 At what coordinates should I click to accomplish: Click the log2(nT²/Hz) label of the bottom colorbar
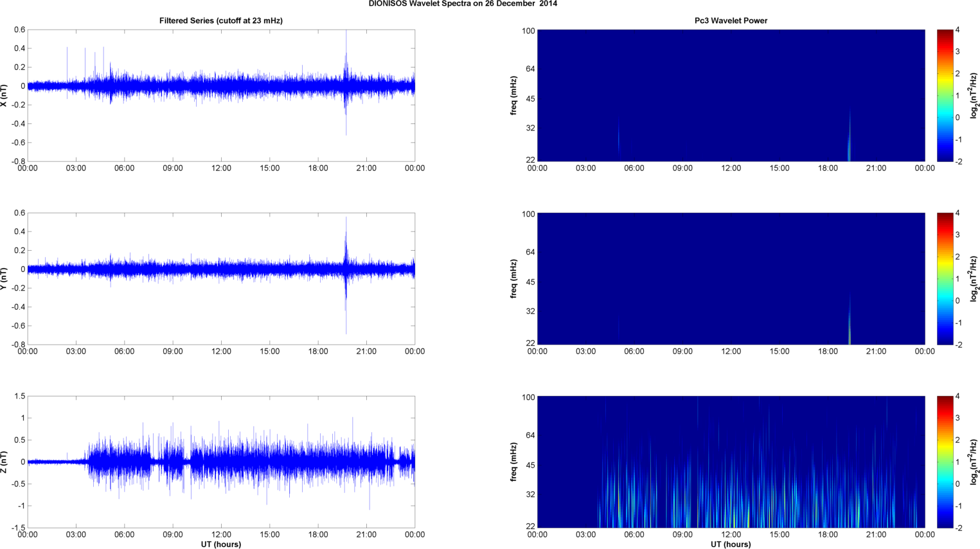pos(974,462)
